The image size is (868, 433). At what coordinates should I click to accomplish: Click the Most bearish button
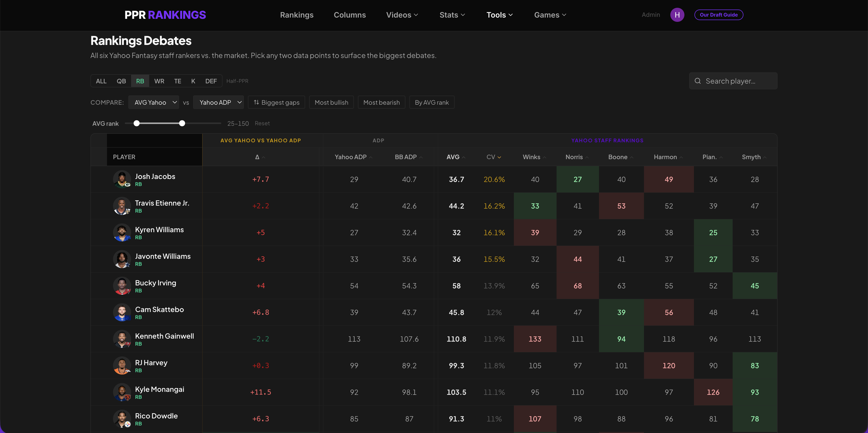(x=382, y=102)
